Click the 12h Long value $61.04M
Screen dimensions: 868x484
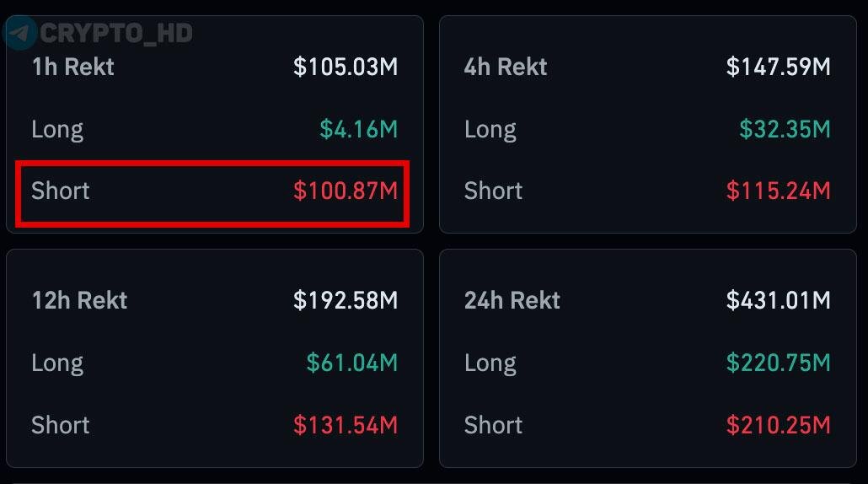(x=352, y=363)
